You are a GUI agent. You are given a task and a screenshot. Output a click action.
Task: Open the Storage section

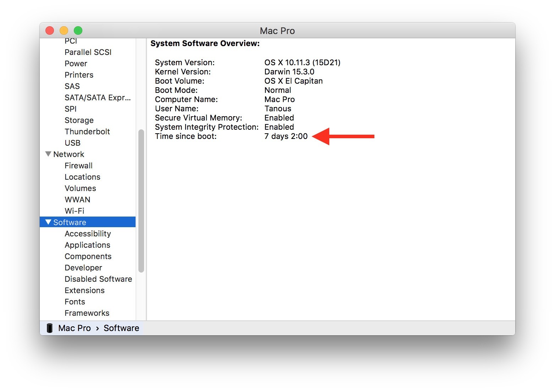79,120
